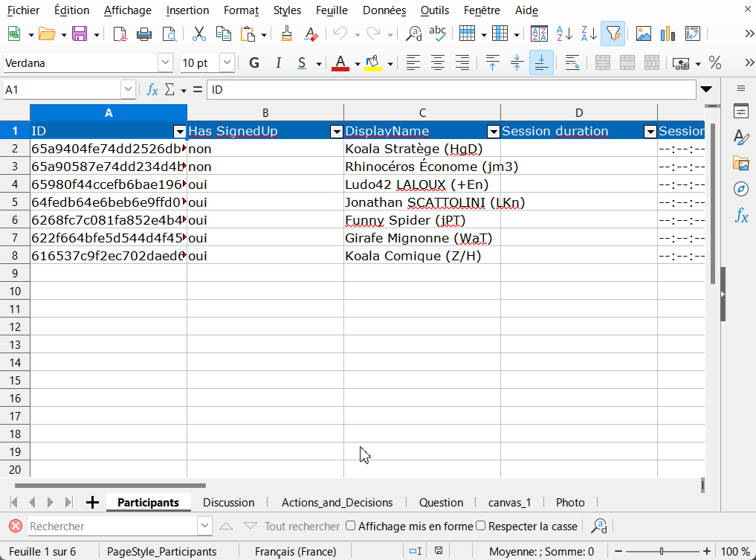Open the sidebar Navigator compass icon
Image resolution: width=756 pixels, height=560 pixels.
pos(741,189)
